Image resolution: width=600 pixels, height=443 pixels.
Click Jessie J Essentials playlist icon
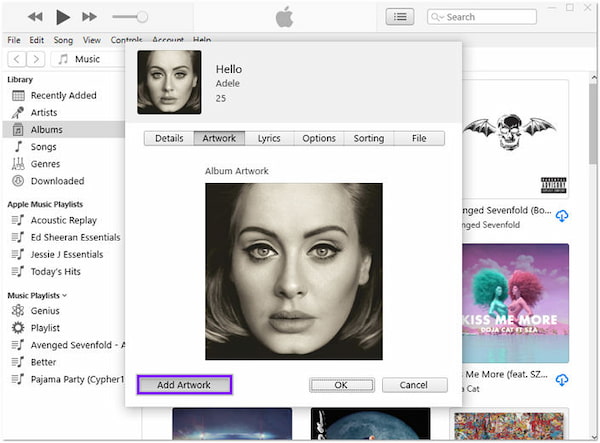[x=18, y=254]
